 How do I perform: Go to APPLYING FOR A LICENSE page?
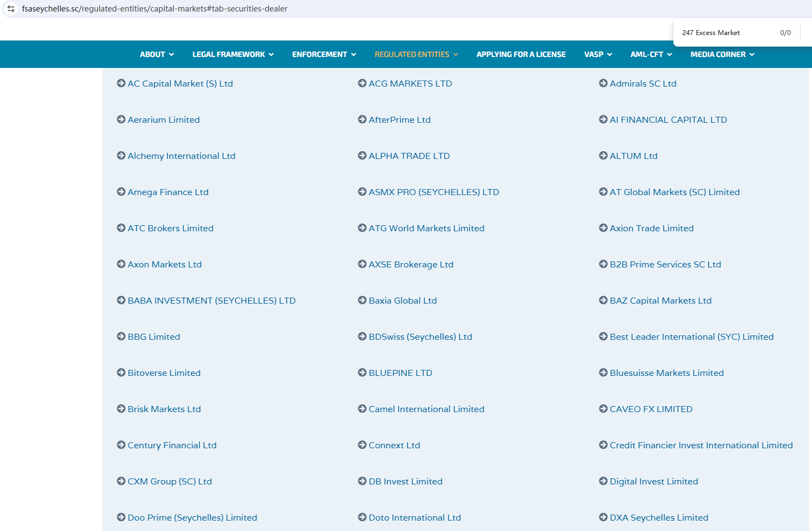click(x=521, y=54)
